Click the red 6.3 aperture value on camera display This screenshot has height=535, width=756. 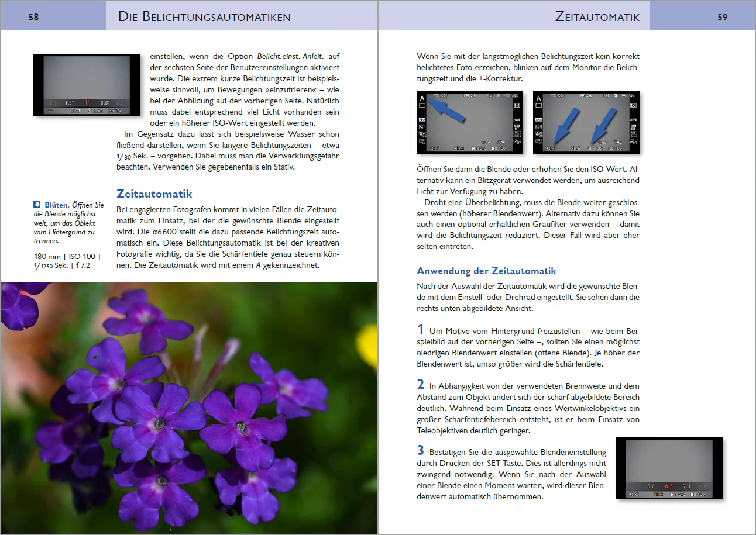[x=669, y=486]
